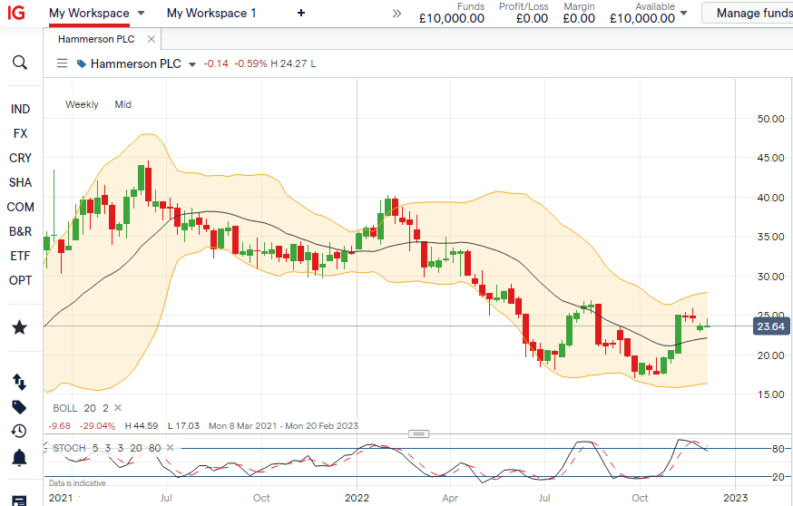Open the up-down arrows positions icon

pyautogui.click(x=19, y=382)
